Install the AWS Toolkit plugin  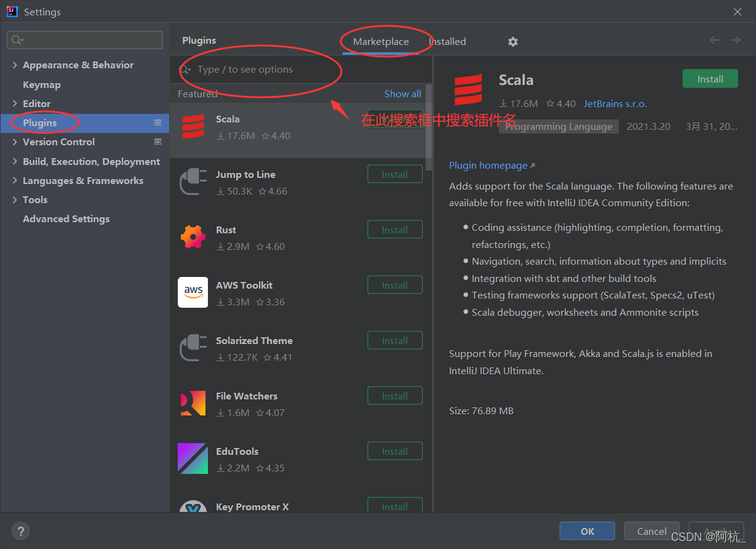point(395,285)
